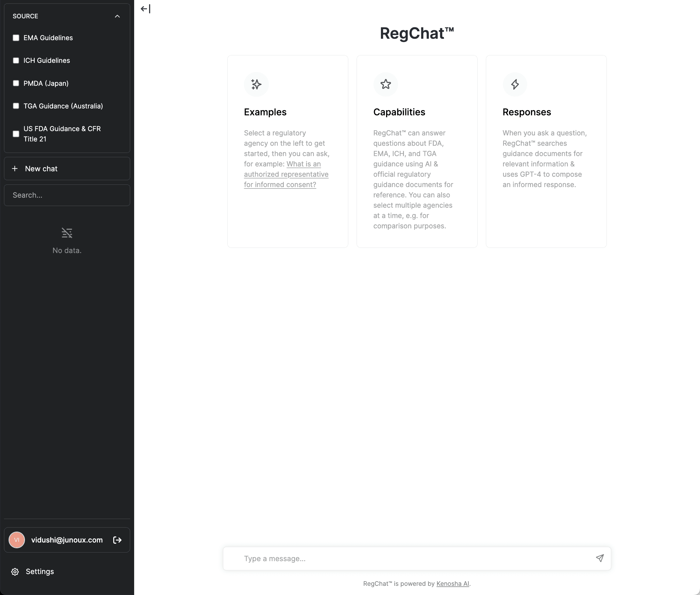Click the PMDA (Japan) label
Screen dimensions: 700x595
point(46,83)
